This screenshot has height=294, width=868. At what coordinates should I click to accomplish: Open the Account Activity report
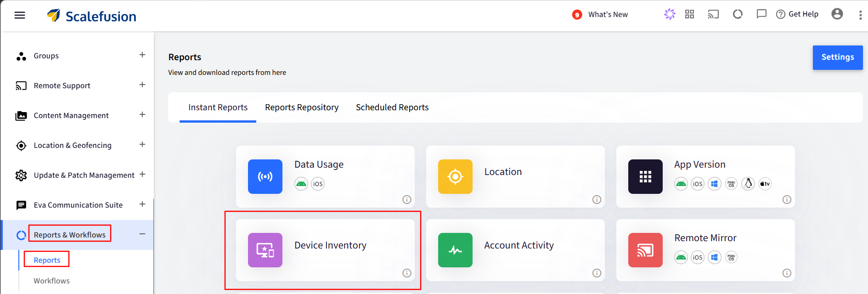pyautogui.click(x=515, y=250)
